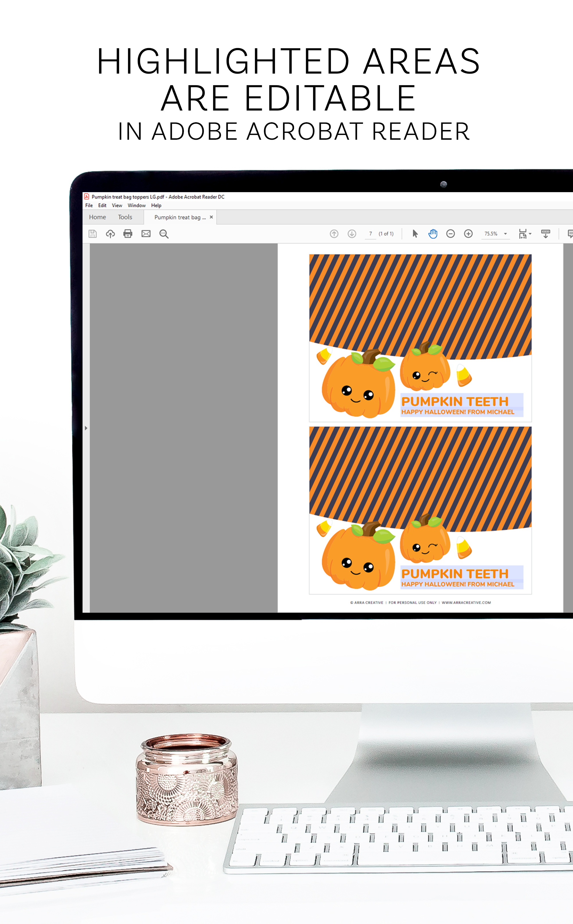The width and height of the screenshot is (573, 924).
Task: Click the read mode keyboard-arrow icon
Action: tap(545, 234)
